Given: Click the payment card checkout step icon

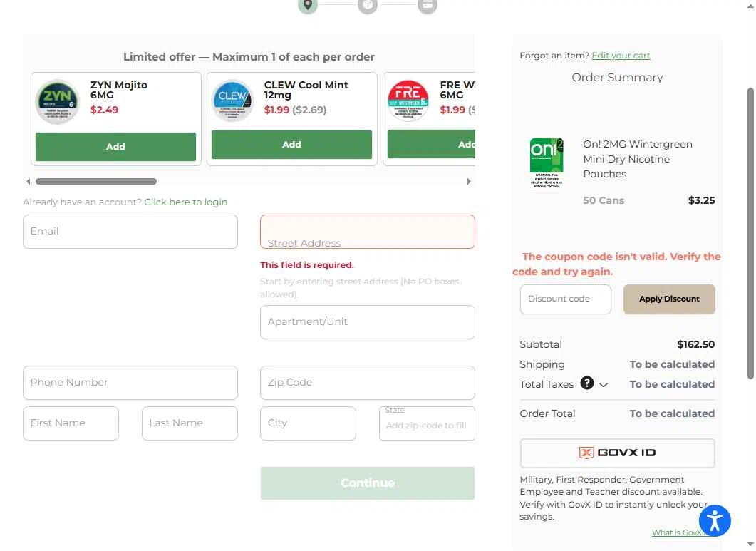Looking at the screenshot, I should click(428, 6).
